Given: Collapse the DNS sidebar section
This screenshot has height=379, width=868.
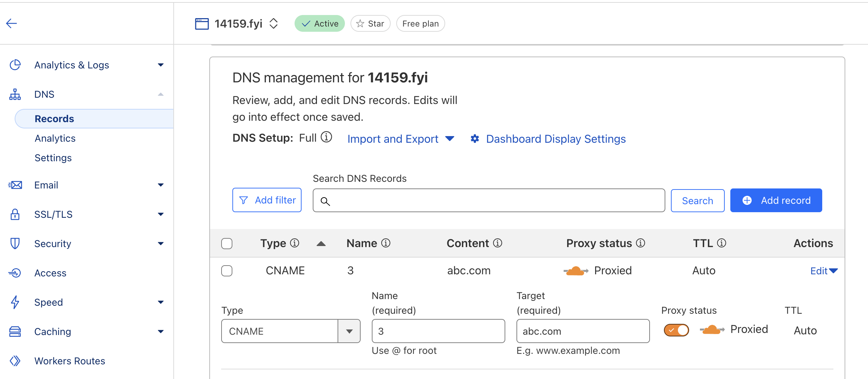Looking at the screenshot, I should [x=160, y=94].
